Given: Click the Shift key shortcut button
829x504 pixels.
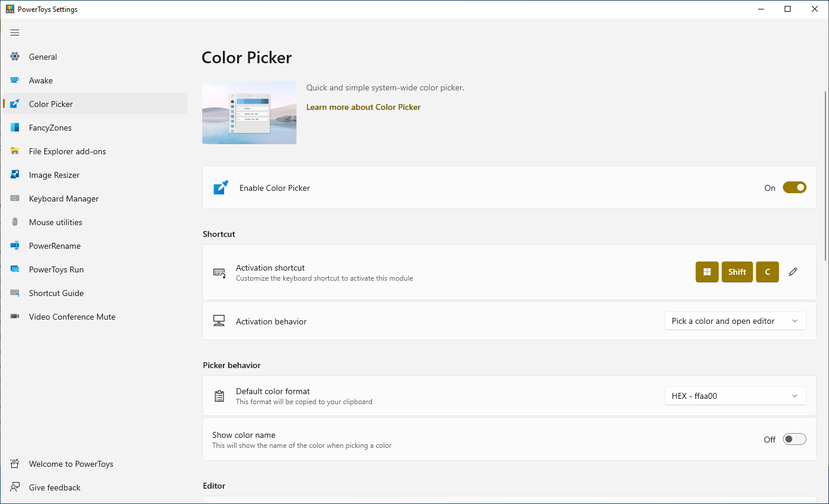Looking at the screenshot, I should tap(737, 272).
